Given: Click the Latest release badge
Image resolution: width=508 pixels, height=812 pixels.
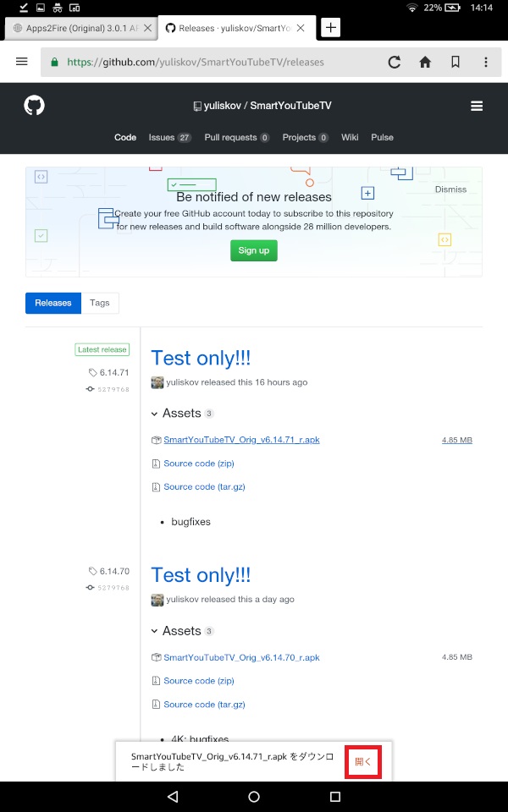Looking at the screenshot, I should tap(102, 349).
